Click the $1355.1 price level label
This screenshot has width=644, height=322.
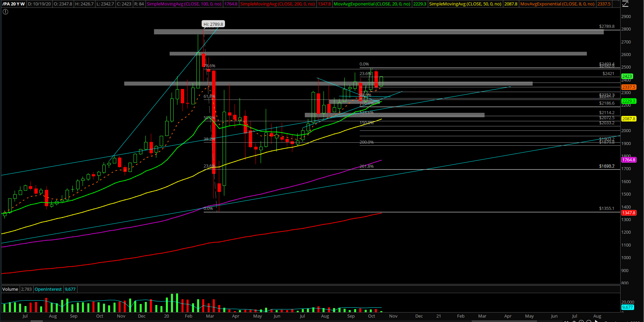(x=607, y=208)
